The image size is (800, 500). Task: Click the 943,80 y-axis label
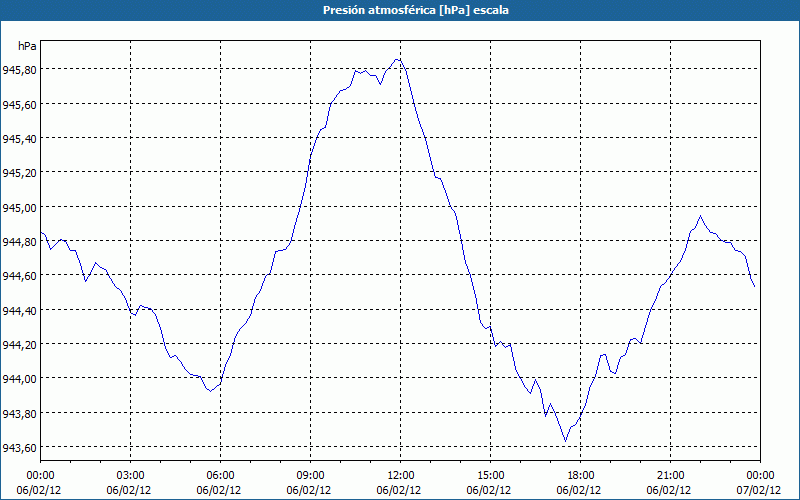[19, 413]
